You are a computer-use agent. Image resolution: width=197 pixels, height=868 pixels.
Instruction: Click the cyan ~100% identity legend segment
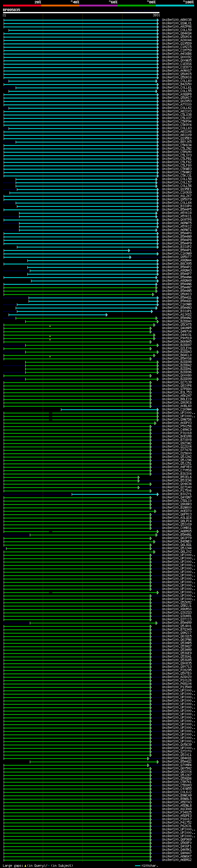175,6
